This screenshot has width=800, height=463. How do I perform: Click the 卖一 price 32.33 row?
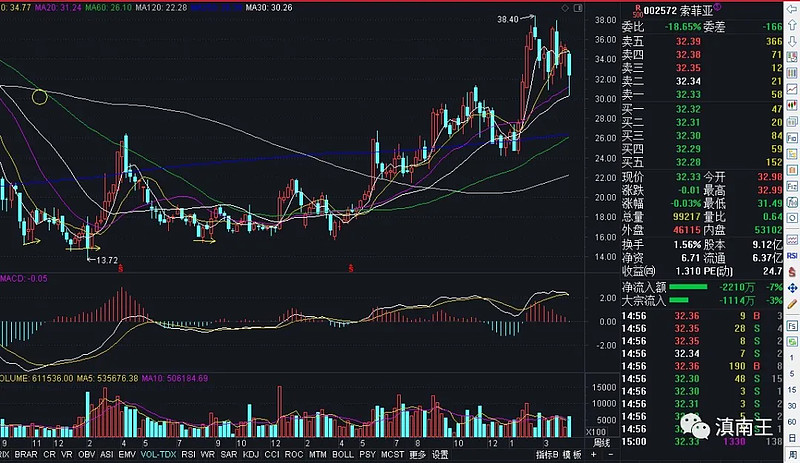[702, 94]
